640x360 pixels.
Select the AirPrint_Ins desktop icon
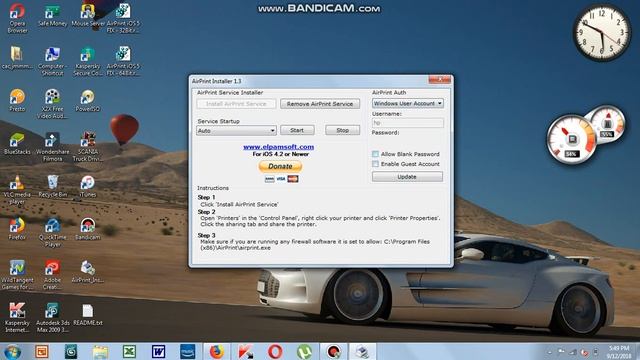click(88, 272)
